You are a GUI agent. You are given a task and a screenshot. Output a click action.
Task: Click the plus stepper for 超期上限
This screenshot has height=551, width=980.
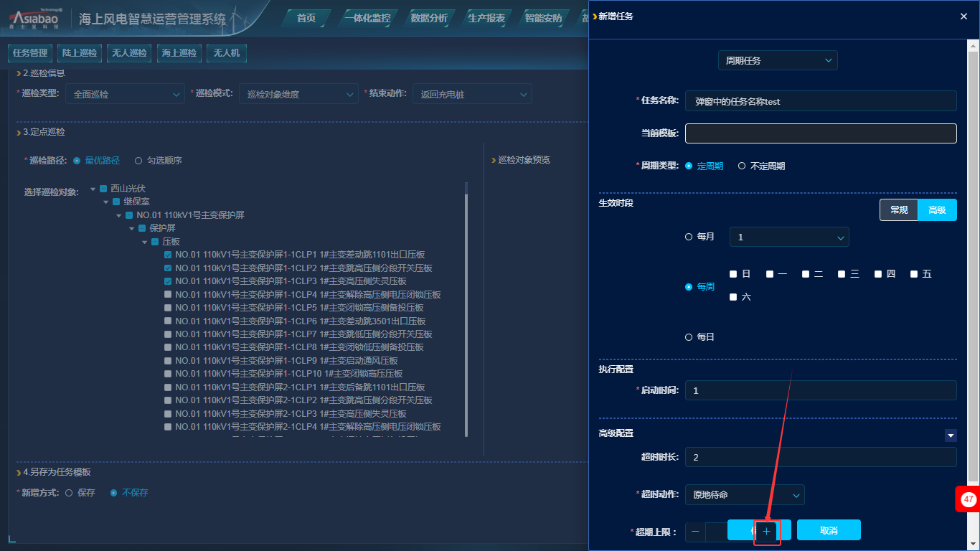point(766,532)
